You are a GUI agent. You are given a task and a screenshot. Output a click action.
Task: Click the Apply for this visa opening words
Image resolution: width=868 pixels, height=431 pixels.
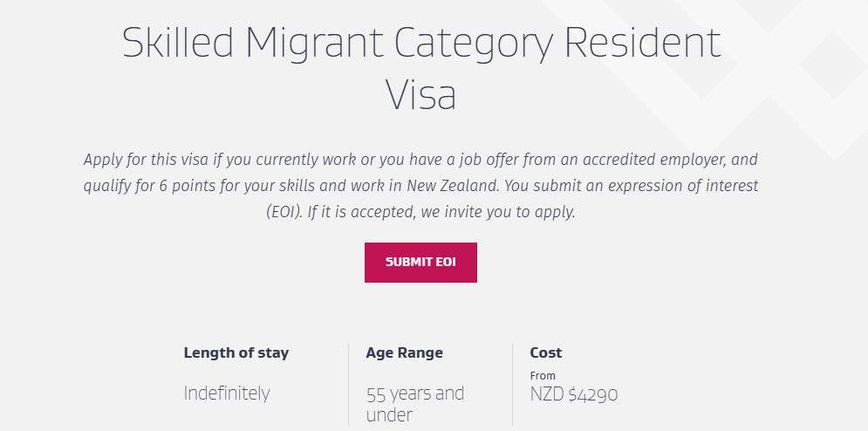[147, 160]
